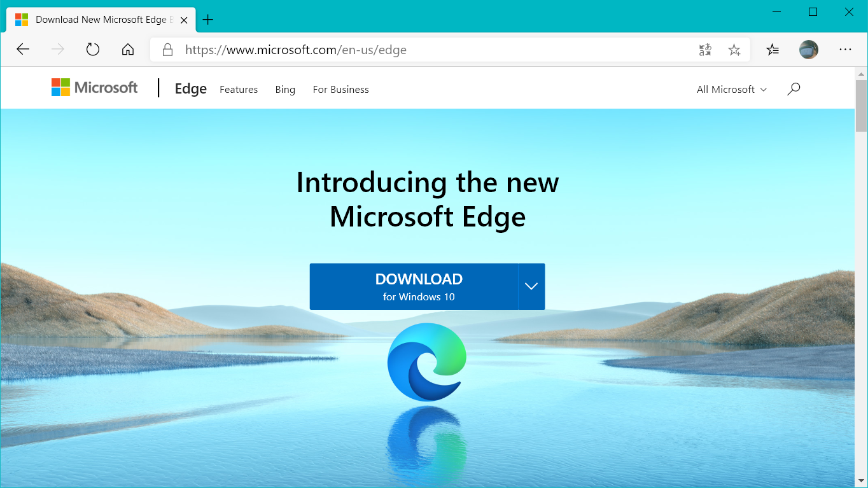Image resolution: width=868 pixels, height=488 pixels.
Task: Open the translate page icon in address bar
Action: 704,50
